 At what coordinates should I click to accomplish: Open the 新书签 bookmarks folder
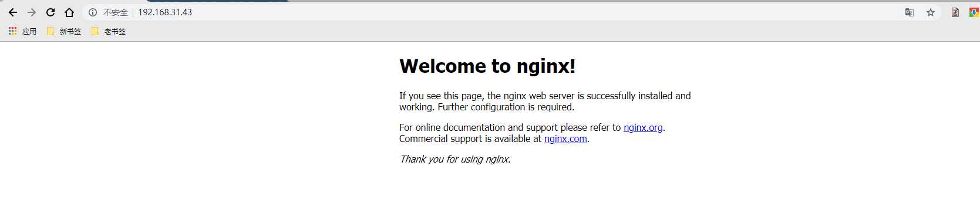click(x=64, y=31)
